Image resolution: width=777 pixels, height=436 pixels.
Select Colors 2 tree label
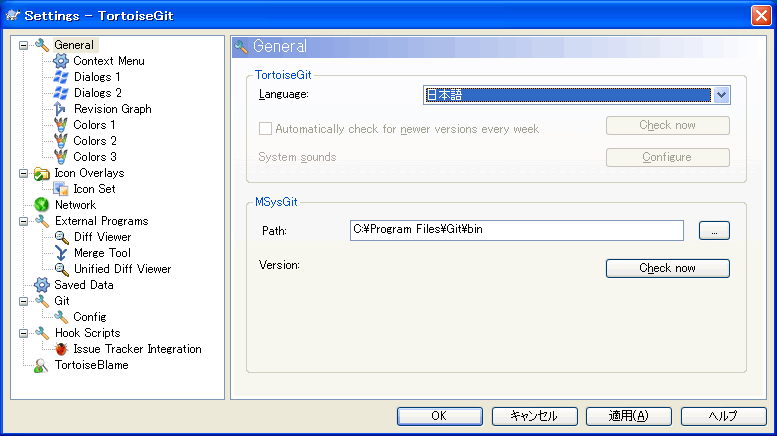pyautogui.click(x=95, y=141)
